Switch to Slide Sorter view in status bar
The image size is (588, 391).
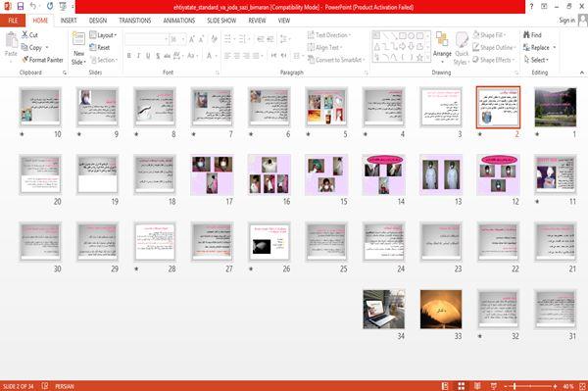tap(462, 386)
